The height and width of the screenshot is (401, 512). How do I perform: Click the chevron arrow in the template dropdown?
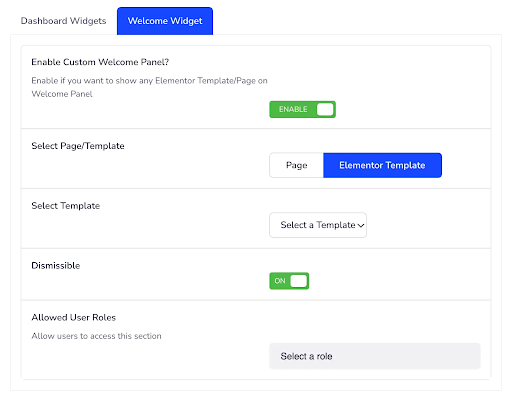360,226
